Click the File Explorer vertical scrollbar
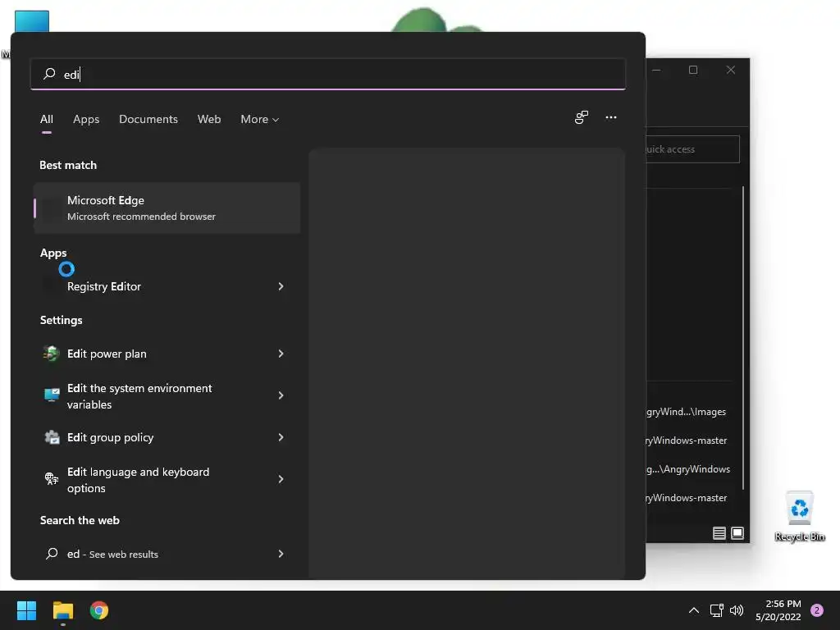840x630 pixels. [x=742, y=337]
